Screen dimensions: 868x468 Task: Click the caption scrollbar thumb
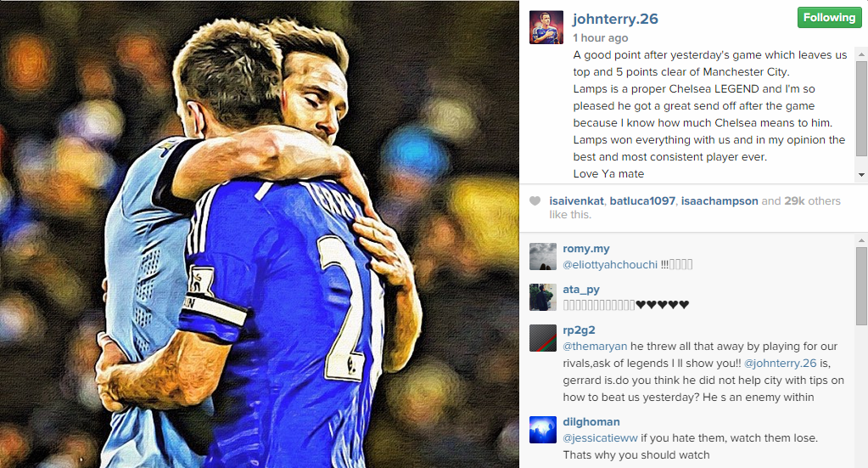[861, 109]
